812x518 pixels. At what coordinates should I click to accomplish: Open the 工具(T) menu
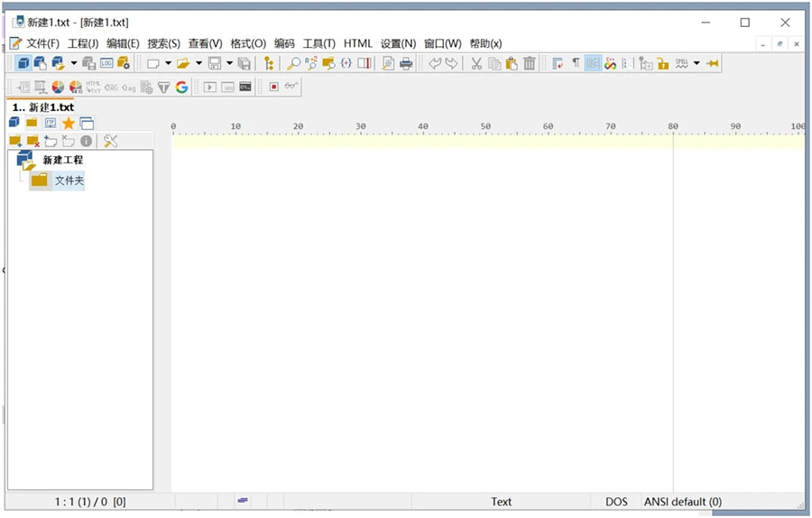pyautogui.click(x=318, y=43)
